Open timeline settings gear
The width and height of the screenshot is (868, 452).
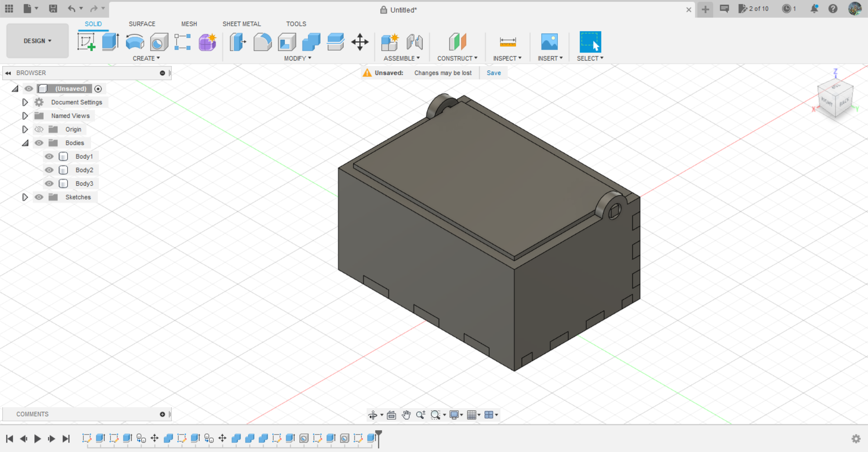point(856,438)
